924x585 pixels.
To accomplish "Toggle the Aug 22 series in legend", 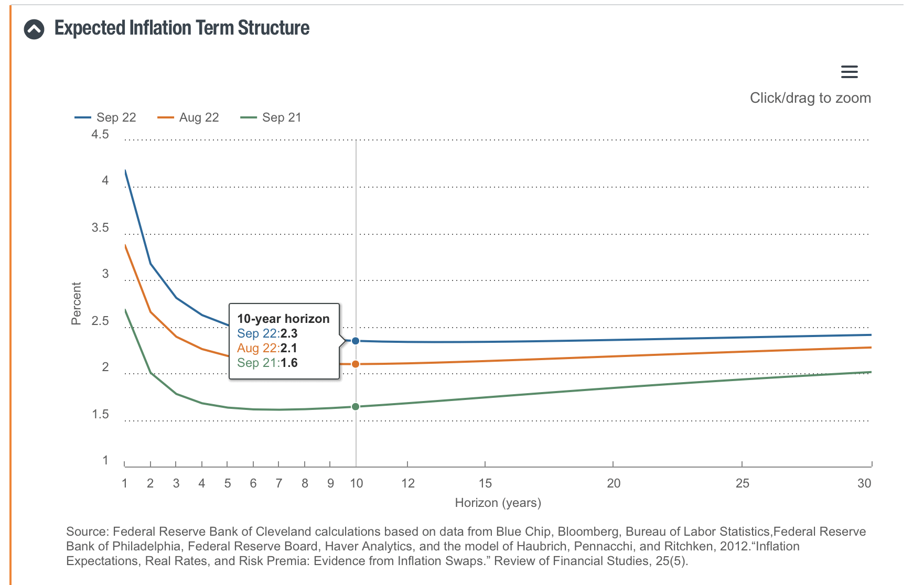I will point(199,117).
